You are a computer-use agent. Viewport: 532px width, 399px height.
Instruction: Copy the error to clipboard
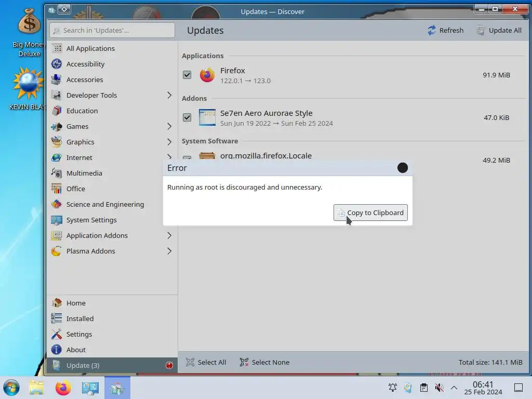[x=370, y=212]
